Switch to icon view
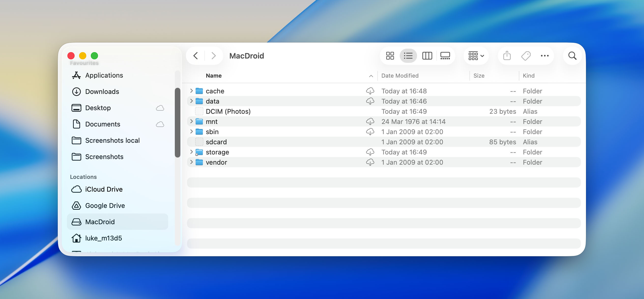The image size is (644, 299). pyautogui.click(x=390, y=56)
